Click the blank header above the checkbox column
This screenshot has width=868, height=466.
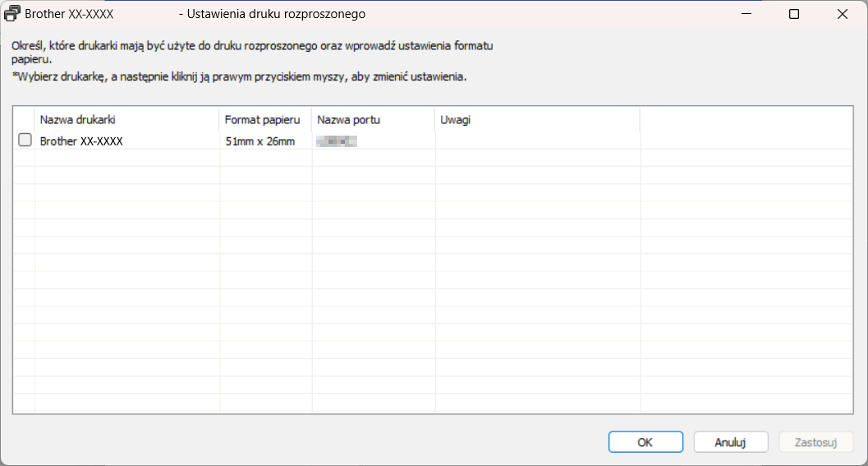[x=24, y=120]
